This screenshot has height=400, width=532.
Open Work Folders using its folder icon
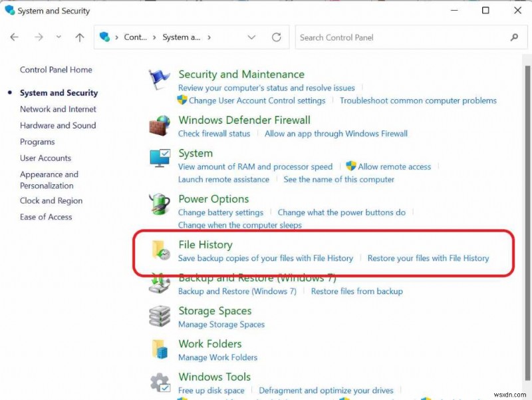tap(159, 346)
